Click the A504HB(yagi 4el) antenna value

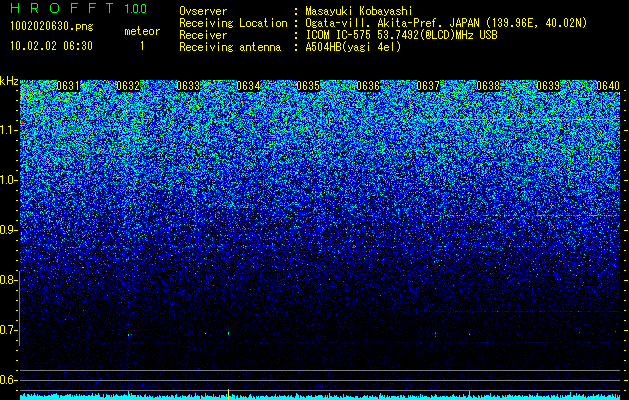[353, 47]
